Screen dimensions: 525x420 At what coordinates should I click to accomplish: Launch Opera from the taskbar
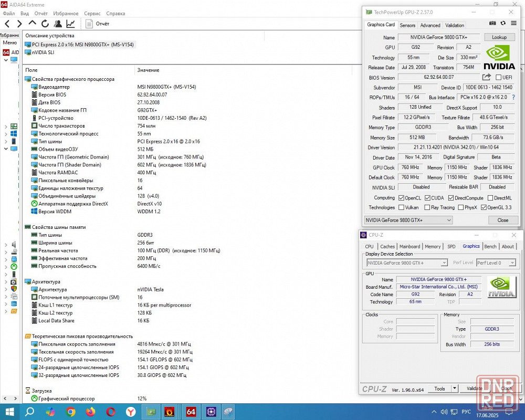[110, 412]
